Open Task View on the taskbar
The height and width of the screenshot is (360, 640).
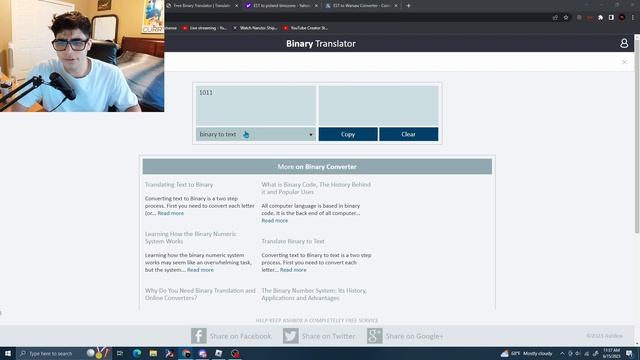click(120, 353)
